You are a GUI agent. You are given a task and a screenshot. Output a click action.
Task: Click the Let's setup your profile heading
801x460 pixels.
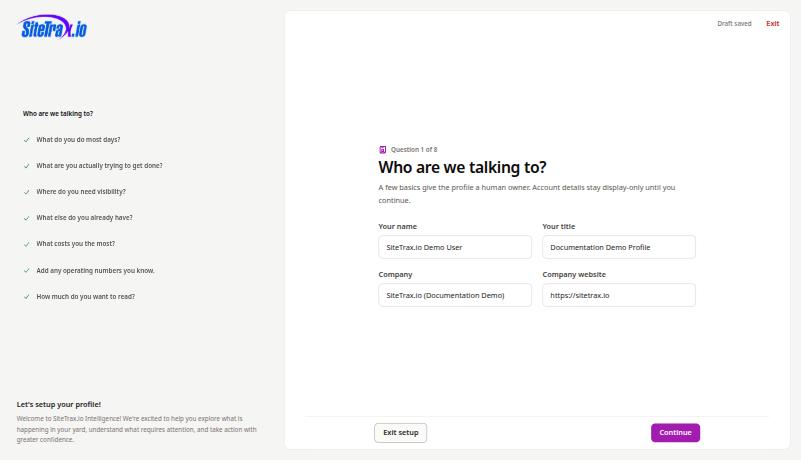59,404
